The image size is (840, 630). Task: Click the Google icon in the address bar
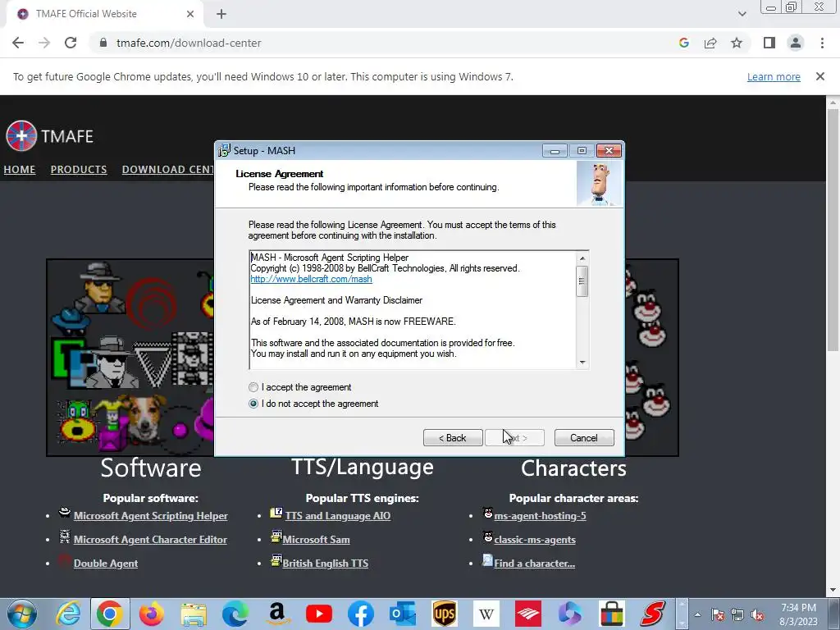[x=684, y=43]
